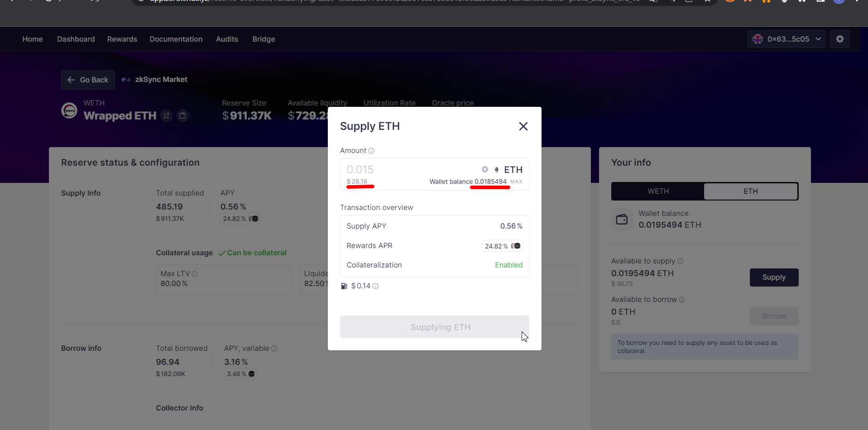Select the ETH toggle in Your info
Screen dimensions: 868x430
point(751,191)
